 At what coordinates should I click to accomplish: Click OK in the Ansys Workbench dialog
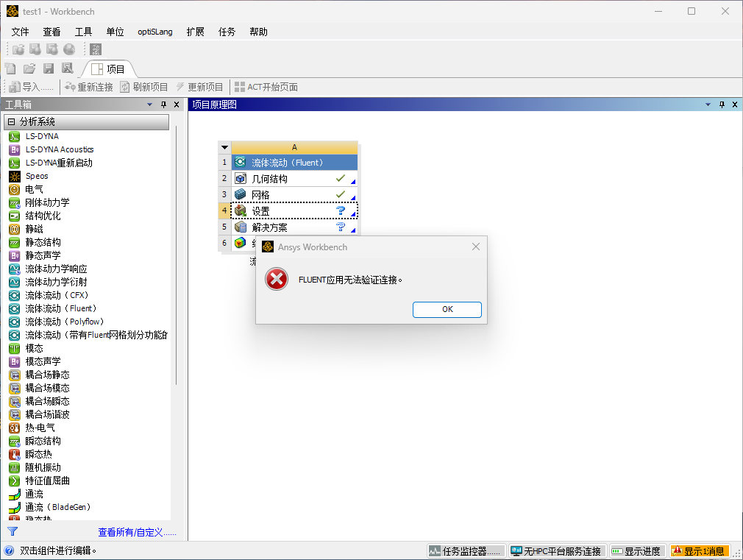(447, 310)
